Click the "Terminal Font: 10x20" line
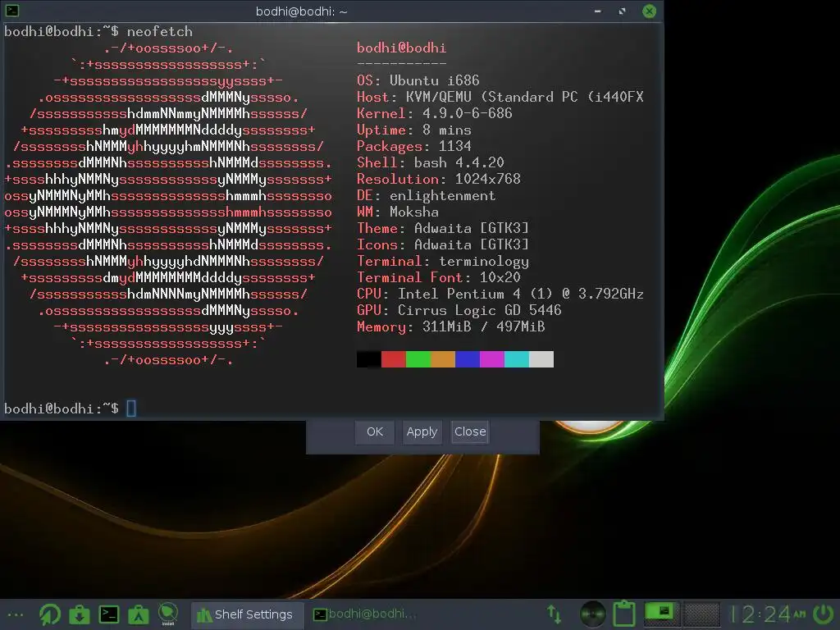This screenshot has height=630, width=840. pos(439,277)
